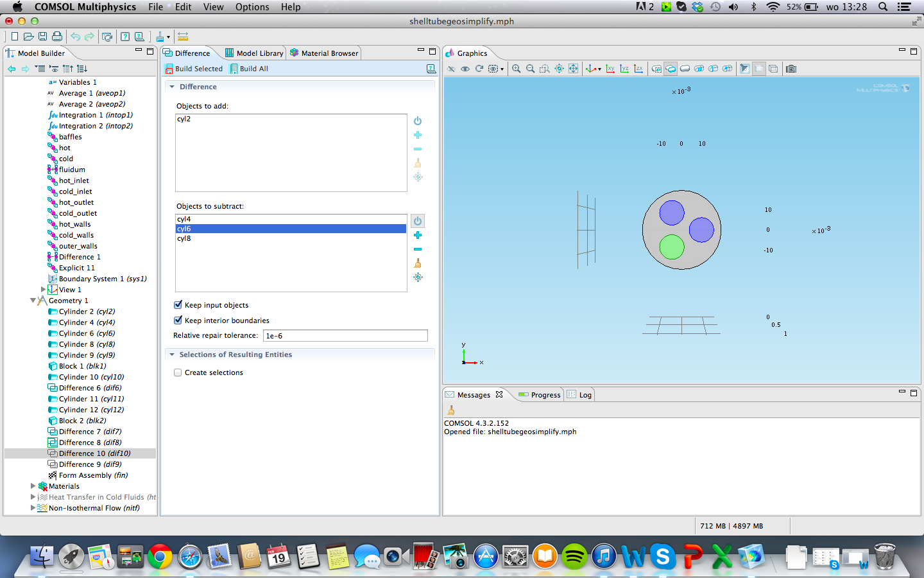Toggle activate selection for objects to subtract
The width and height of the screenshot is (924, 578).
click(x=418, y=221)
